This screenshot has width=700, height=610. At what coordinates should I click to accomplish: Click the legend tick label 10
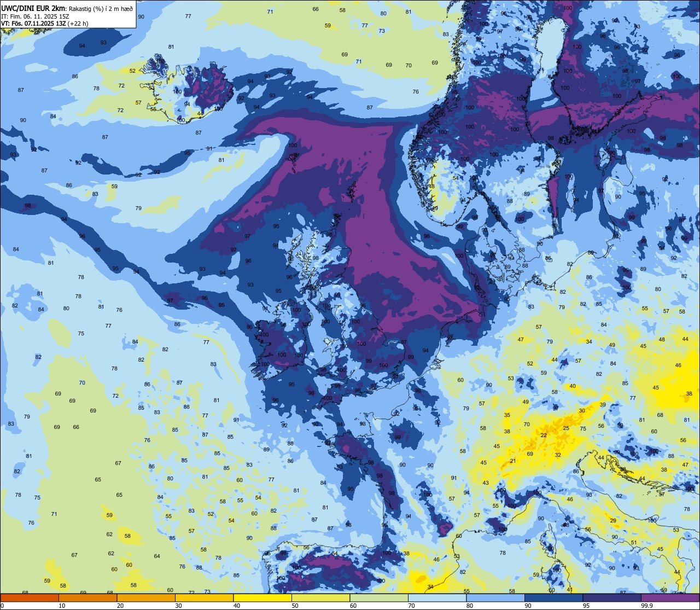tap(62, 606)
